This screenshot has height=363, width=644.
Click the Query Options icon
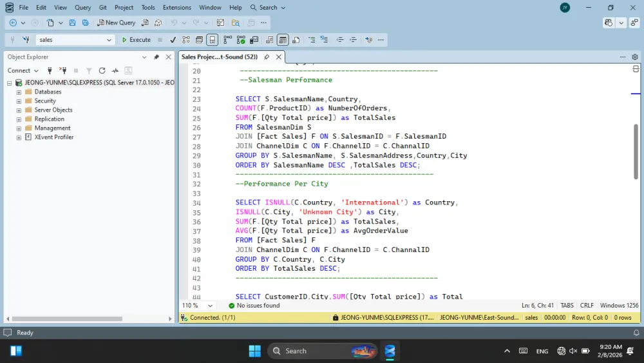coord(199,40)
